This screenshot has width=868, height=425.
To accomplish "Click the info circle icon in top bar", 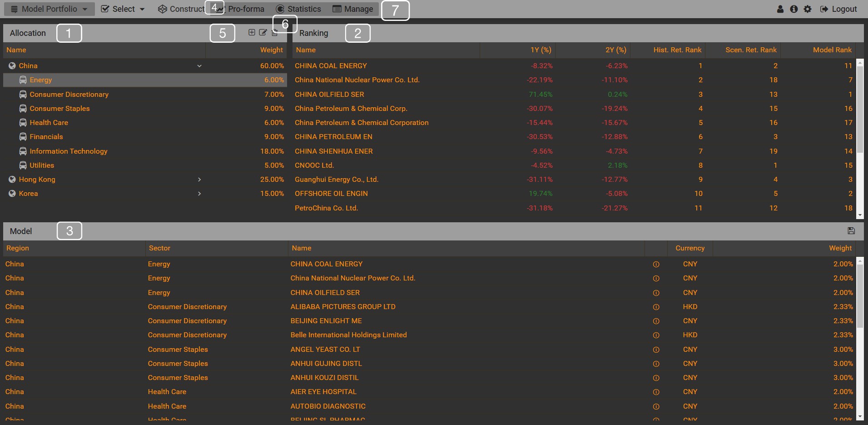I will click(794, 9).
